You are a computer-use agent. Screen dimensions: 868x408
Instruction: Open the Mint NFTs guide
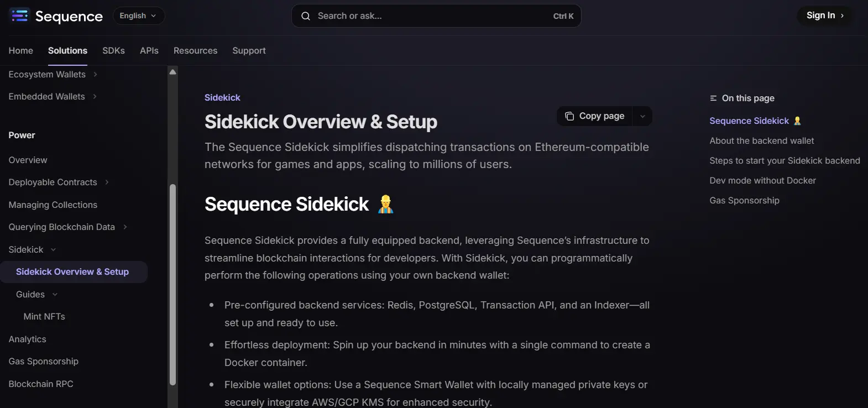point(44,316)
